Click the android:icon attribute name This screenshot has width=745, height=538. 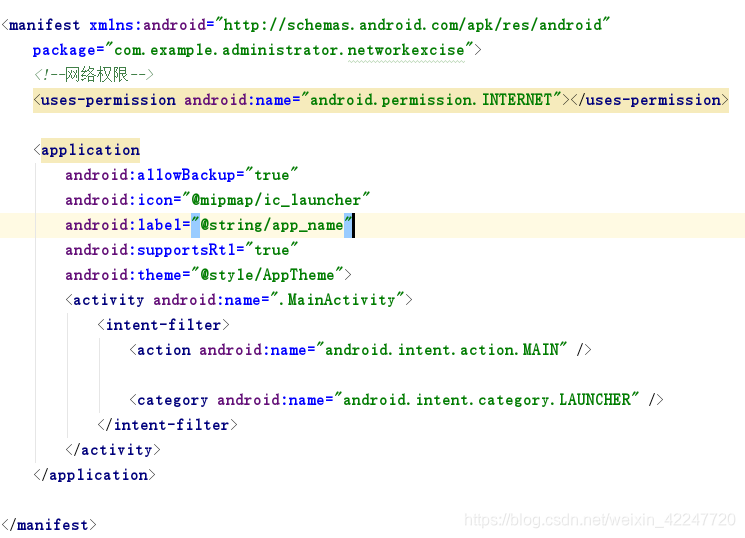[119, 200]
